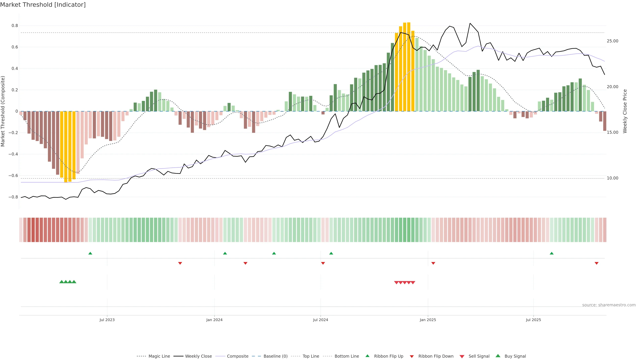The width and height of the screenshot is (644, 362).
Task: Click the Buy Signal legend triangle icon
Action: coord(498,356)
